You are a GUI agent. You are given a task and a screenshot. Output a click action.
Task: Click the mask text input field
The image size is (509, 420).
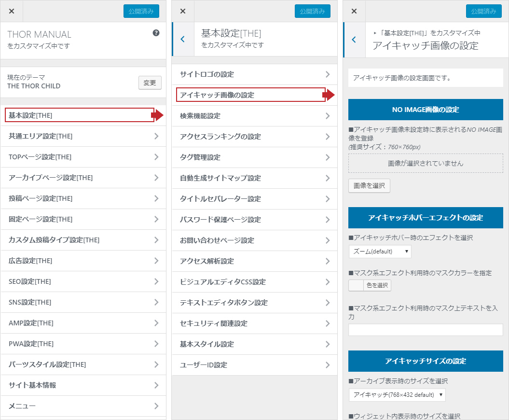click(425, 330)
